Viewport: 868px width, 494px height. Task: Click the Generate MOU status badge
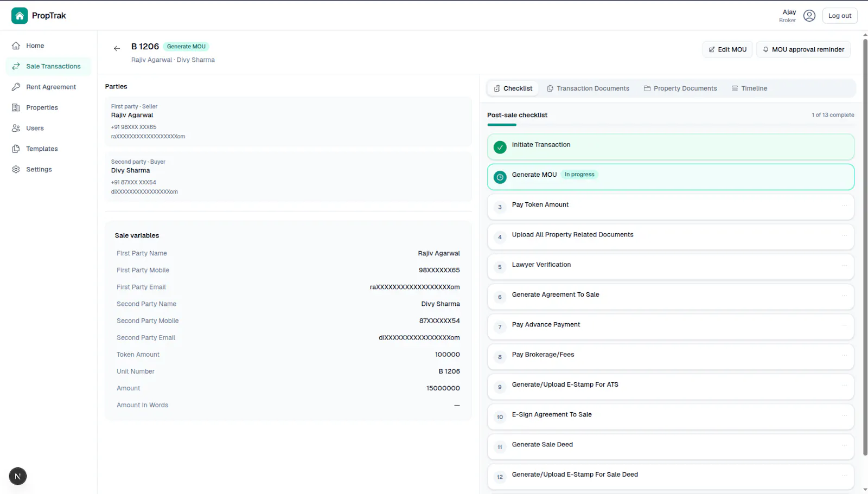pyautogui.click(x=186, y=47)
